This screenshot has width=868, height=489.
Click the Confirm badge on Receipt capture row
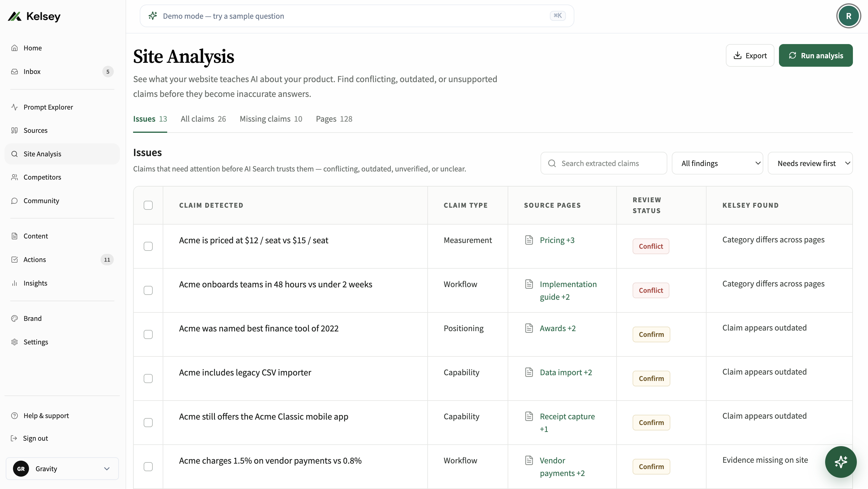coord(651,422)
